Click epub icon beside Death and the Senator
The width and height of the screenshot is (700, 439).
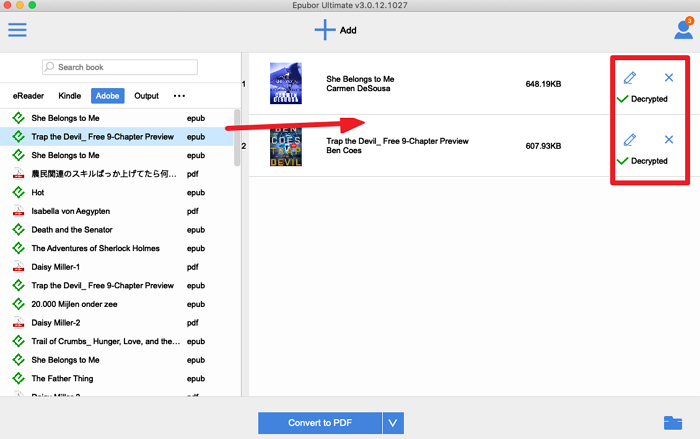coord(18,230)
